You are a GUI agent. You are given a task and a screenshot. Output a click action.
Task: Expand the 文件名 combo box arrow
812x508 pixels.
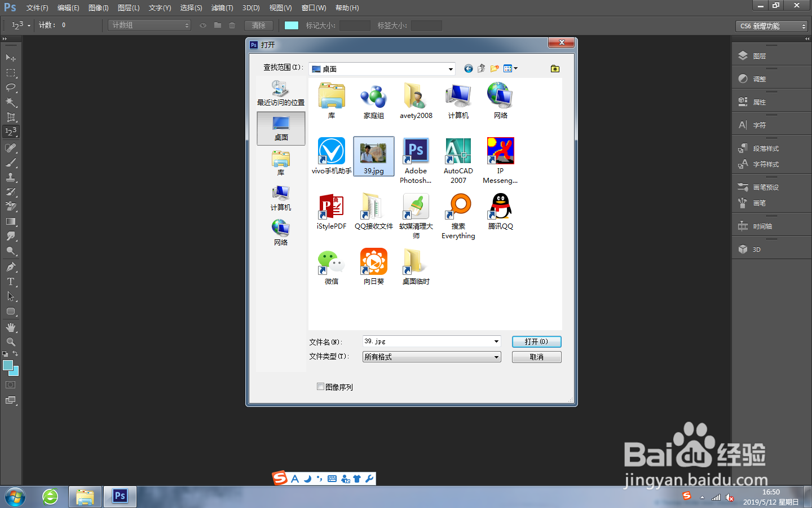(x=496, y=341)
